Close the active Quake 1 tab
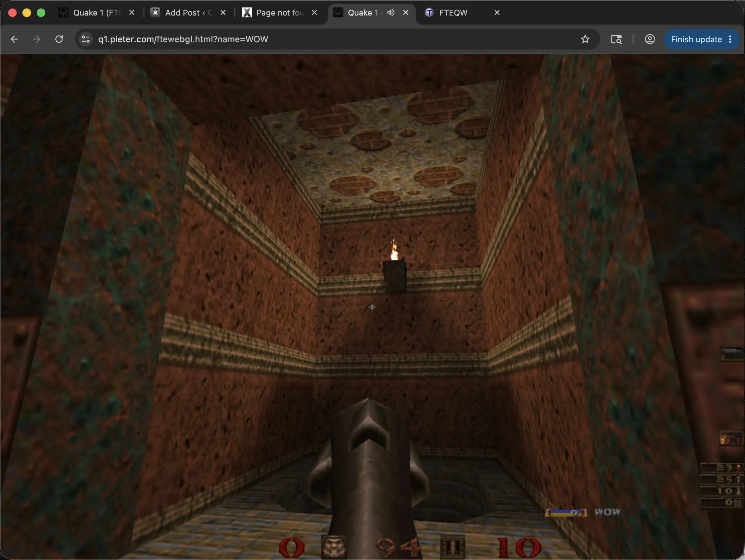This screenshot has height=560, width=745. (406, 12)
